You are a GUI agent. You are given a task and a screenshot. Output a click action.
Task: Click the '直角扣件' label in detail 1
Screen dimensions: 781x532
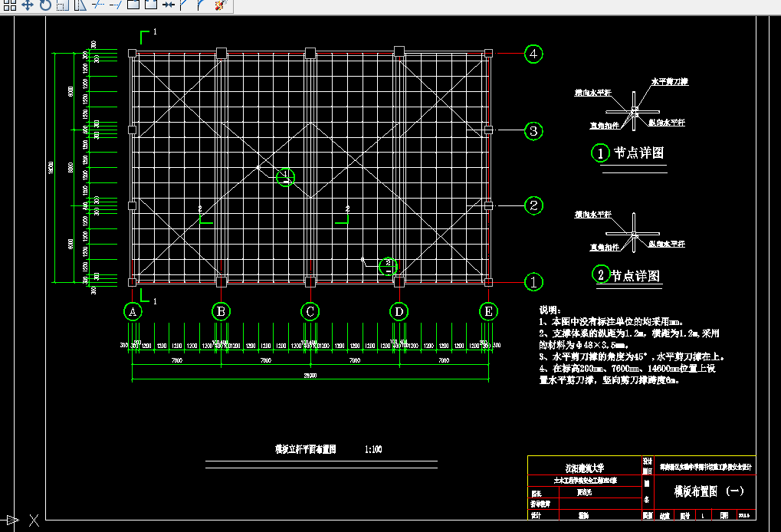(605, 125)
